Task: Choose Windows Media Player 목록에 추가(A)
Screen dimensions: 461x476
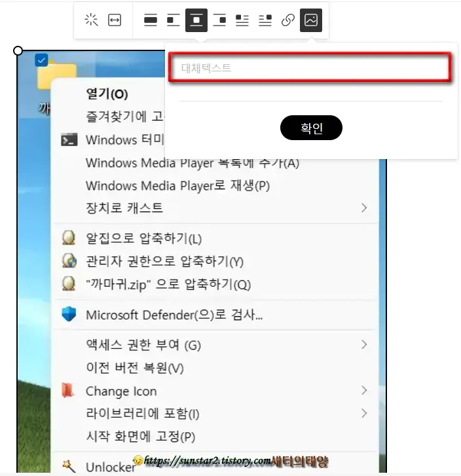Action: 193,163
